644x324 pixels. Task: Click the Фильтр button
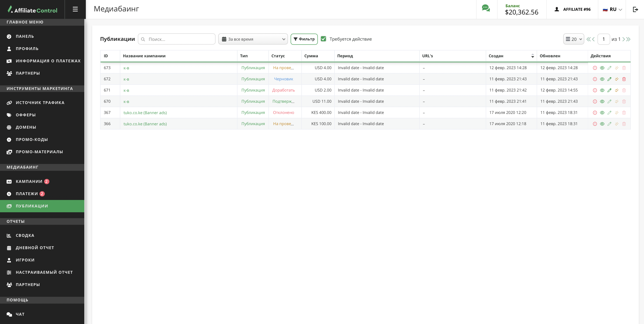click(304, 39)
